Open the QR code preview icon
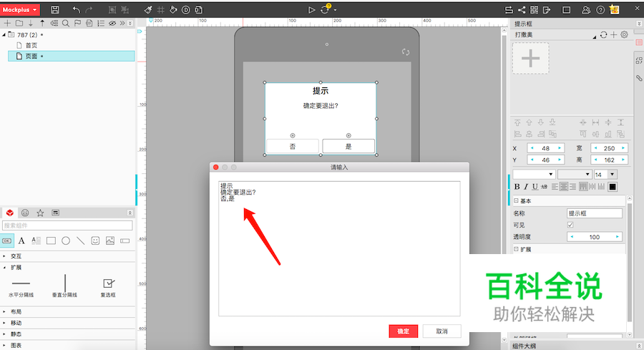 point(534,10)
